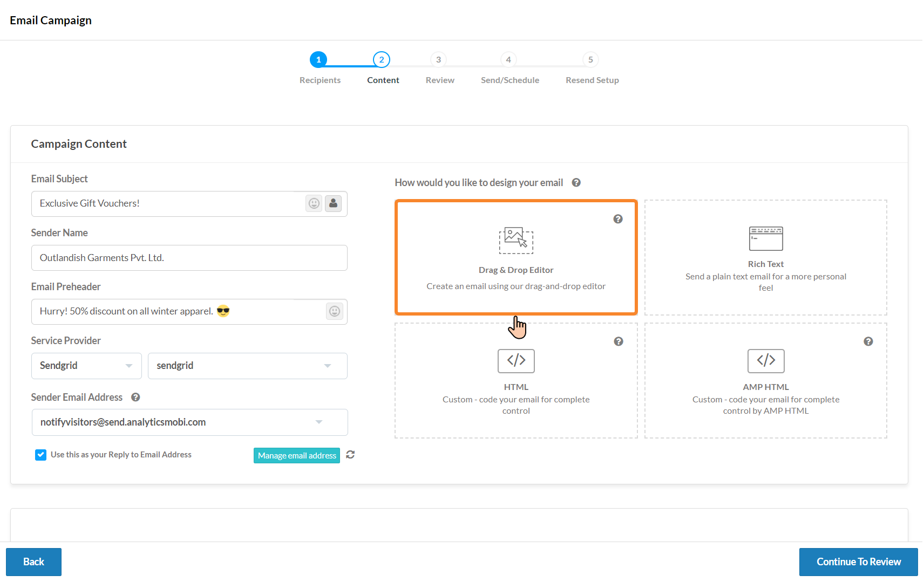Click help icon on HTML card
This screenshot has height=582, width=924.
click(619, 341)
